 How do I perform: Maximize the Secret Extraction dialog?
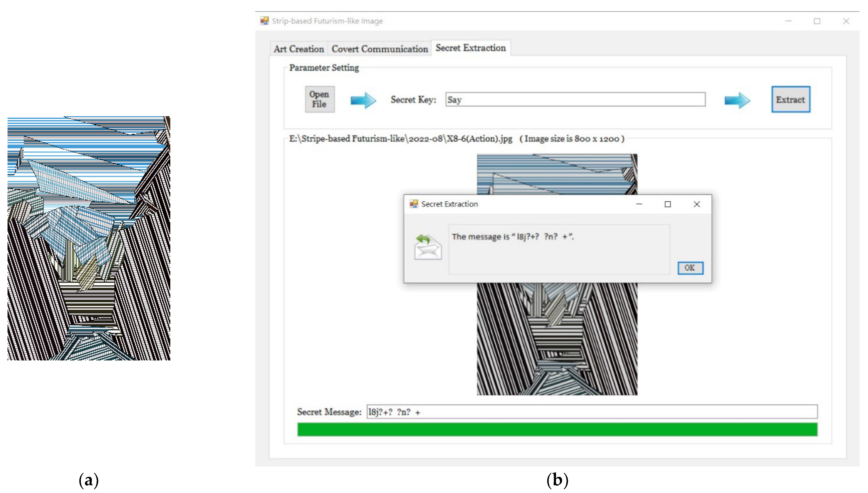(x=667, y=204)
